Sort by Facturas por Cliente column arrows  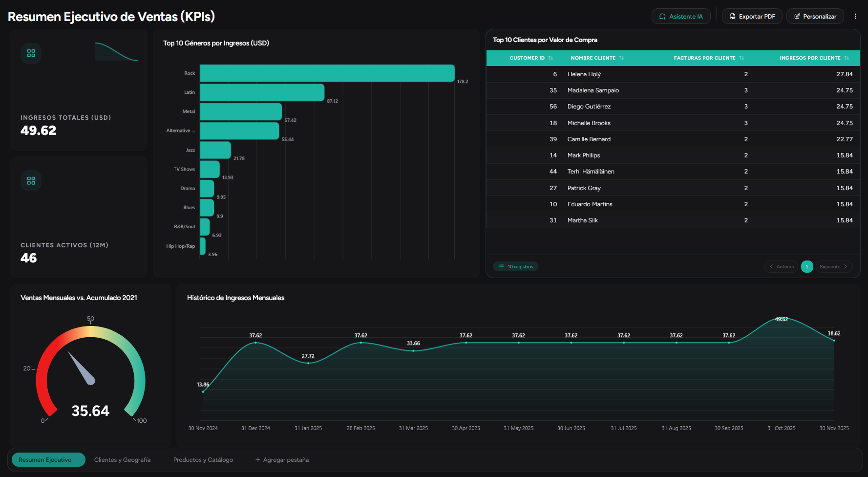(741, 58)
